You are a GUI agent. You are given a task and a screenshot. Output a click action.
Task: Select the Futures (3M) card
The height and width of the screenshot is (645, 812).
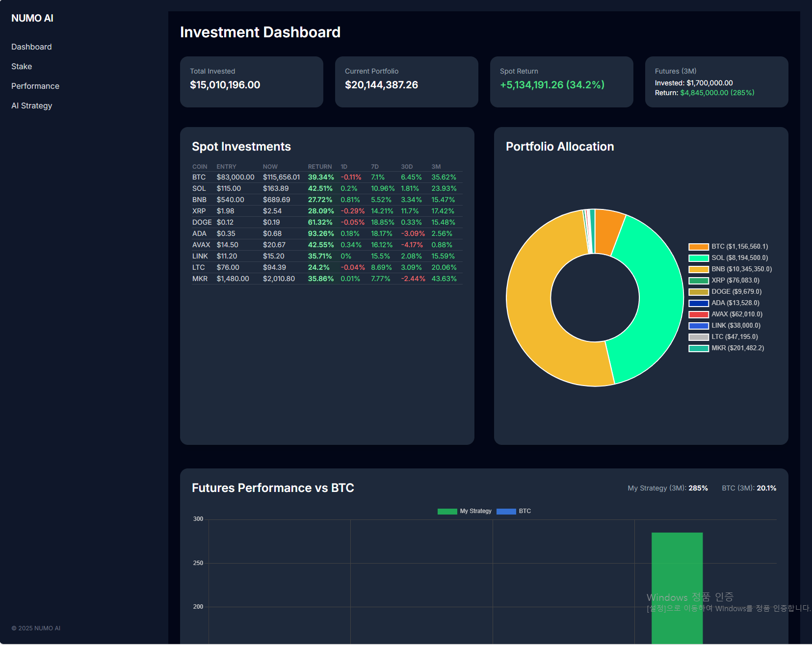pyautogui.click(x=717, y=82)
